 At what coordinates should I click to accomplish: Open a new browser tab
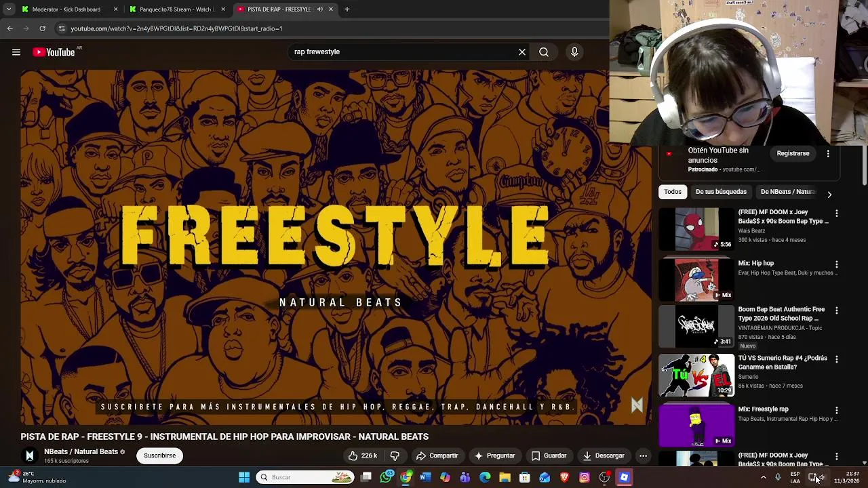click(x=347, y=9)
